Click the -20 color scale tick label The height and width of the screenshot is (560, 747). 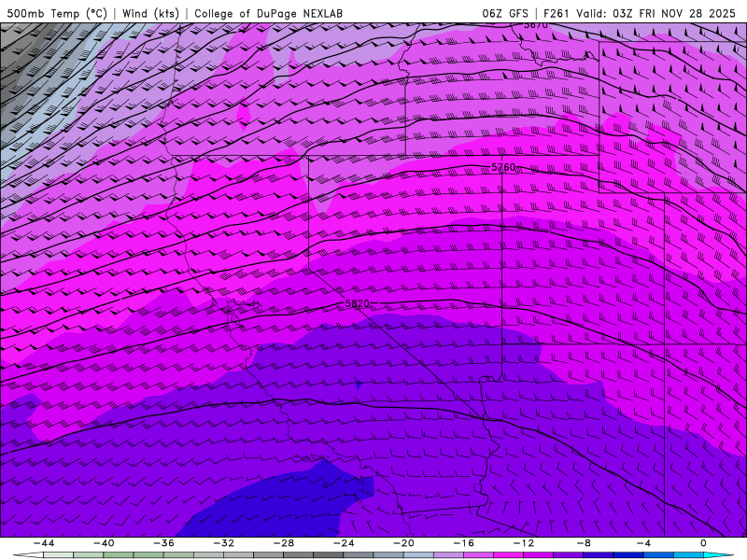404,543
